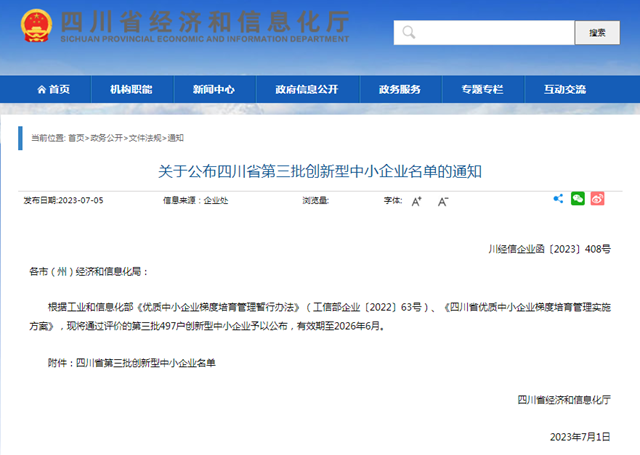The image size is (640, 455).
Task: Click the publish date 2023-07-05
Action: tap(81, 200)
